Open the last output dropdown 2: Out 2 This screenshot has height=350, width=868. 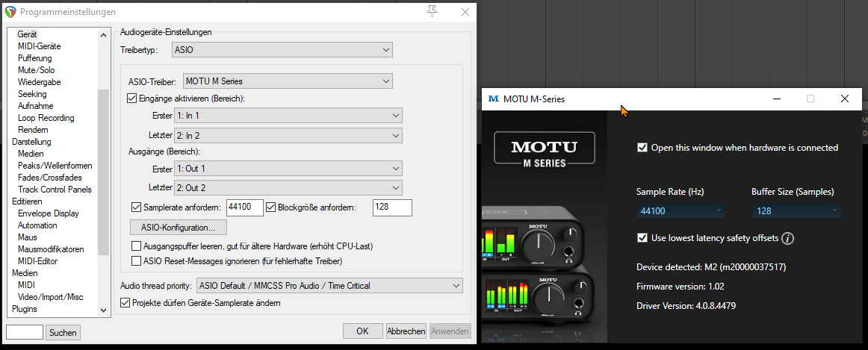(x=288, y=187)
